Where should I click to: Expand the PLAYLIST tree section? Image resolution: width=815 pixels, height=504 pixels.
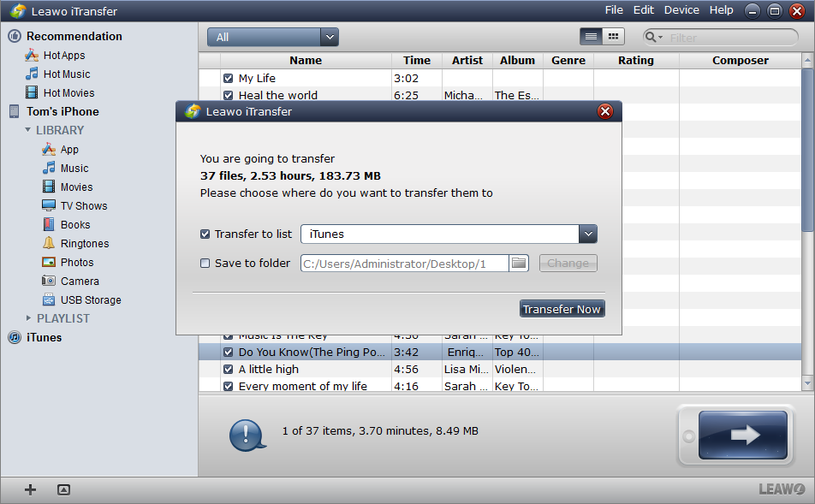coord(28,318)
